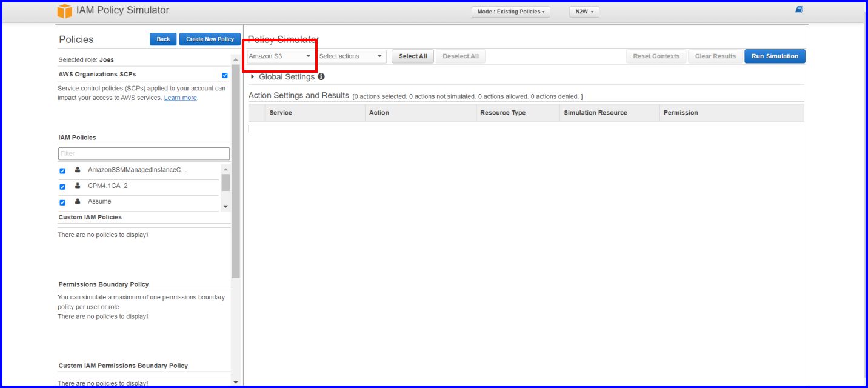Image resolution: width=868 pixels, height=388 pixels.
Task: Select the CPM4.1GA_2 policy name
Action: 108,186
